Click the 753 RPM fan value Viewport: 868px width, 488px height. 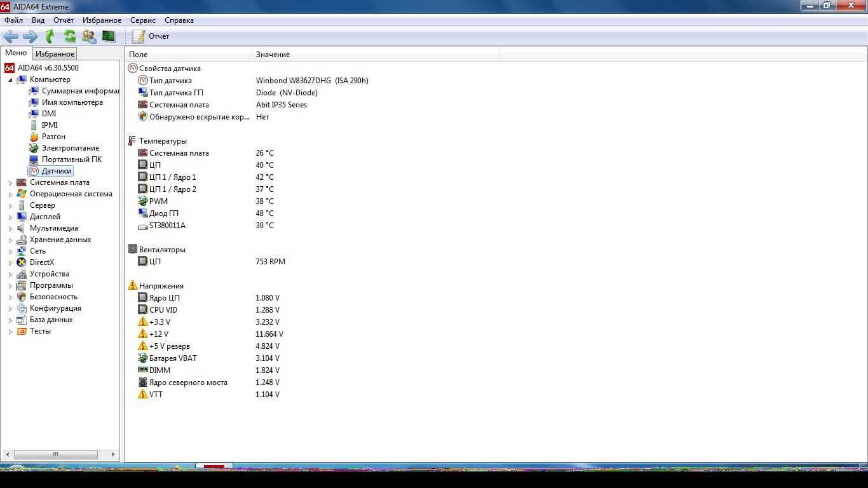(271, 262)
